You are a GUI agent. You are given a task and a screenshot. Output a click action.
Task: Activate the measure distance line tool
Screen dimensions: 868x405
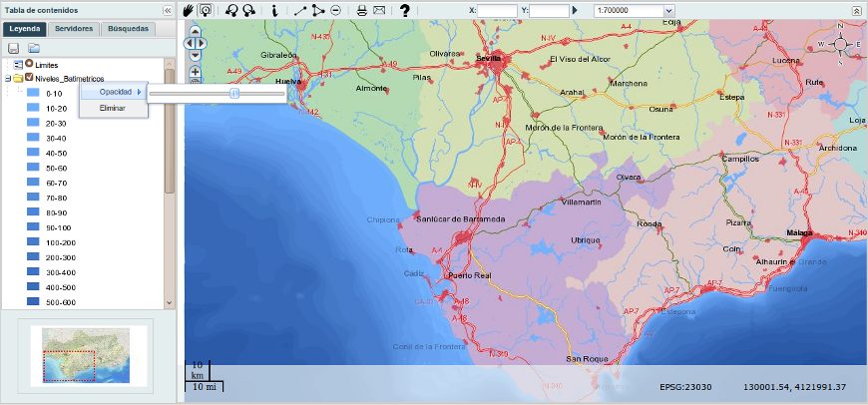click(299, 10)
